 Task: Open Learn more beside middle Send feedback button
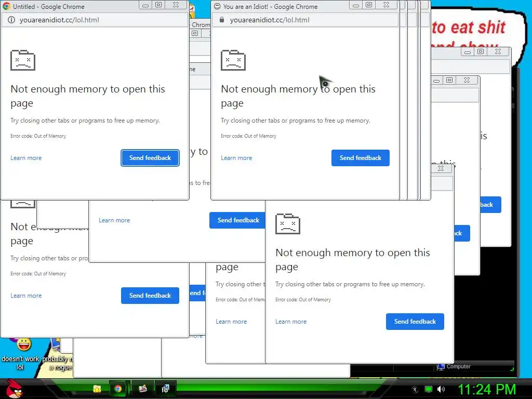pos(114,220)
